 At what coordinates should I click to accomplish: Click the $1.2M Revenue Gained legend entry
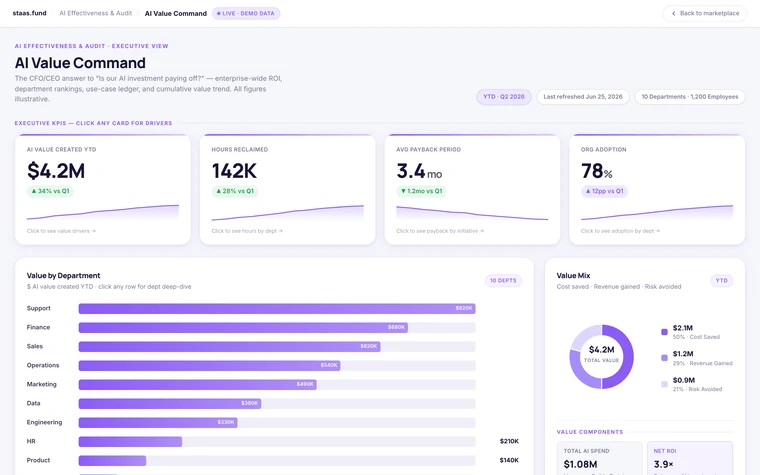click(697, 358)
